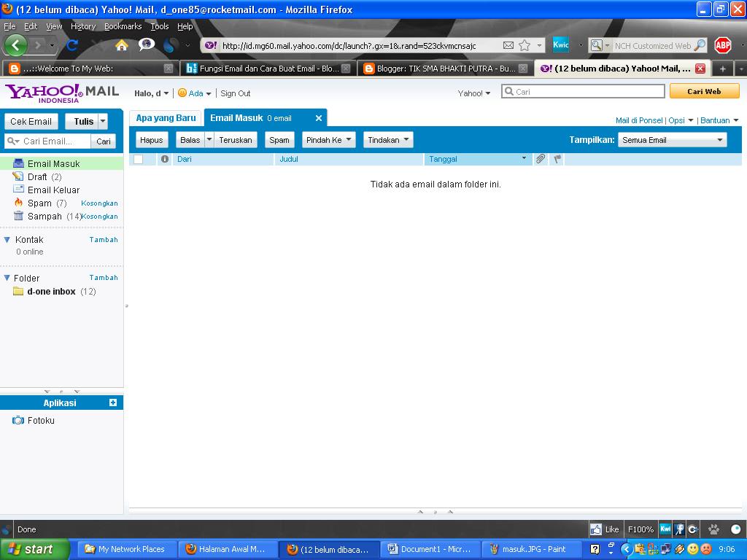Viewport: 747px width, 560px height.
Task: Switch to Fungsi Email dan Cara Buat Email tab
Action: pyautogui.click(x=267, y=69)
